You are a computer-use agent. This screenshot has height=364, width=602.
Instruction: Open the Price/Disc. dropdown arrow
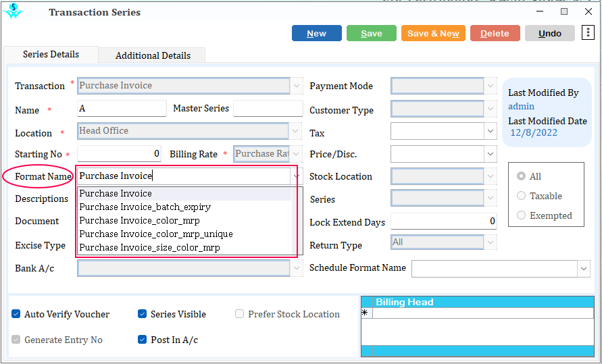click(x=491, y=154)
